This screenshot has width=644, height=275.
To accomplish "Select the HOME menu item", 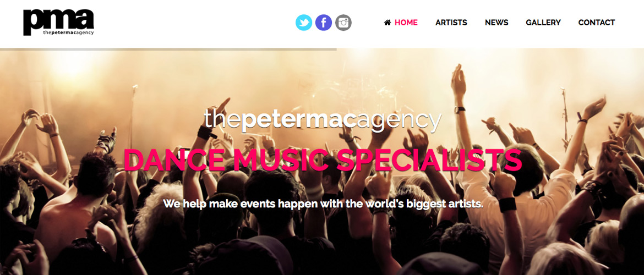I will [x=406, y=23].
